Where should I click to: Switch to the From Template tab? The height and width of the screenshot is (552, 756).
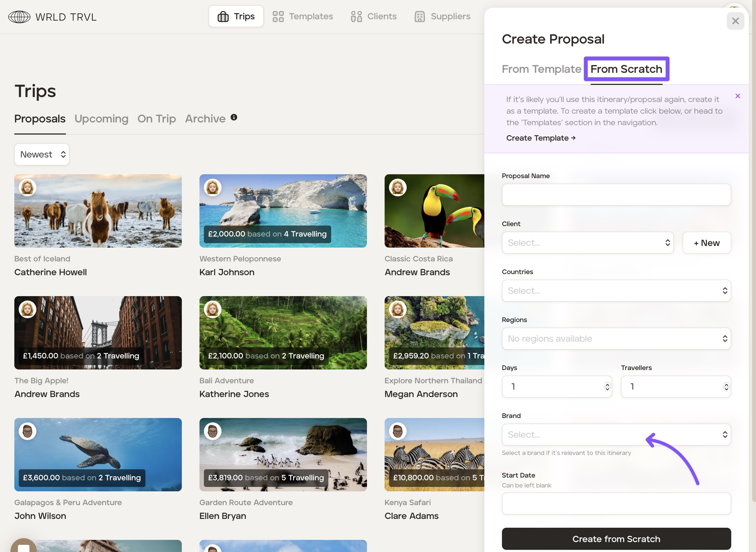pyautogui.click(x=541, y=69)
